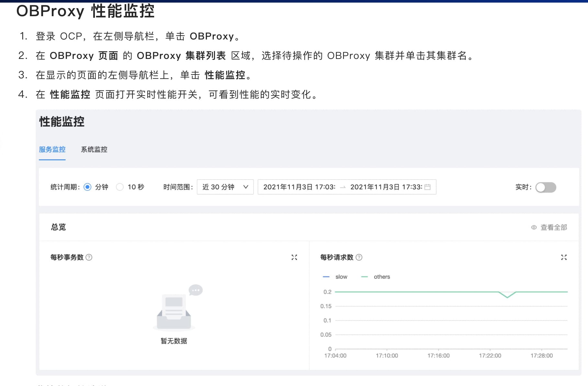Expand the 每秒请求数 chart fullscreen
588x386 pixels.
[564, 257]
